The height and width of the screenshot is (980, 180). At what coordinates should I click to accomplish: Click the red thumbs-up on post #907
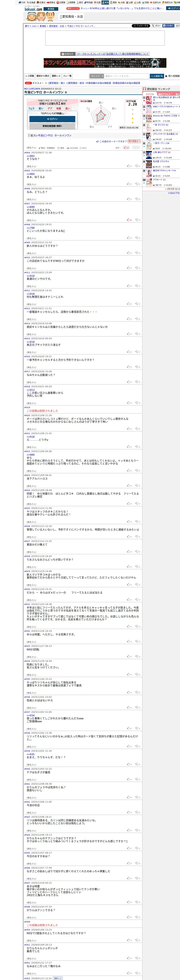pyautogui.click(x=129, y=220)
